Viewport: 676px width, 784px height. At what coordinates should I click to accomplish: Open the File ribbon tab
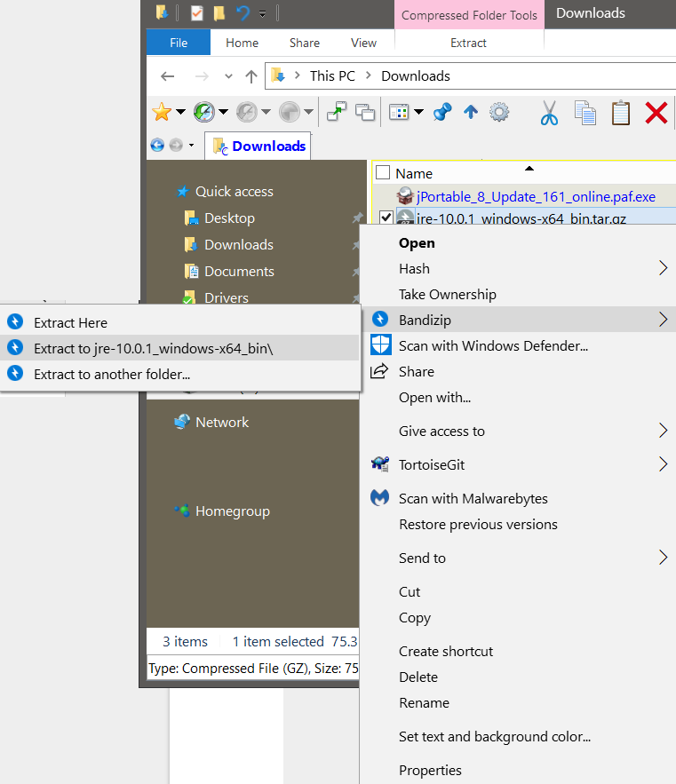179,43
